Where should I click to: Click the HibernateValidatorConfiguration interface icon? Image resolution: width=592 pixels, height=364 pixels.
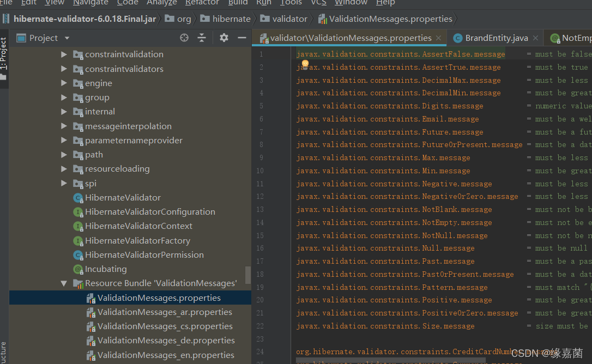78,212
